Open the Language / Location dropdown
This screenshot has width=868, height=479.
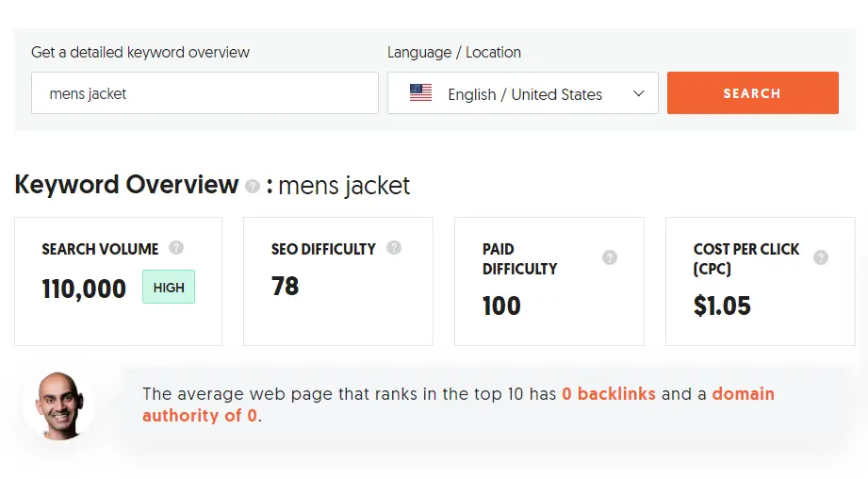click(523, 93)
